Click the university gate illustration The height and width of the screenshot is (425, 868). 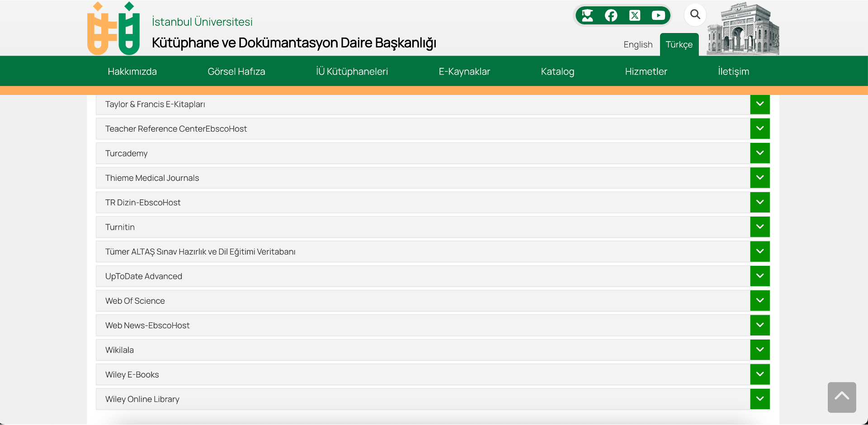pyautogui.click(x=743, y=29)
